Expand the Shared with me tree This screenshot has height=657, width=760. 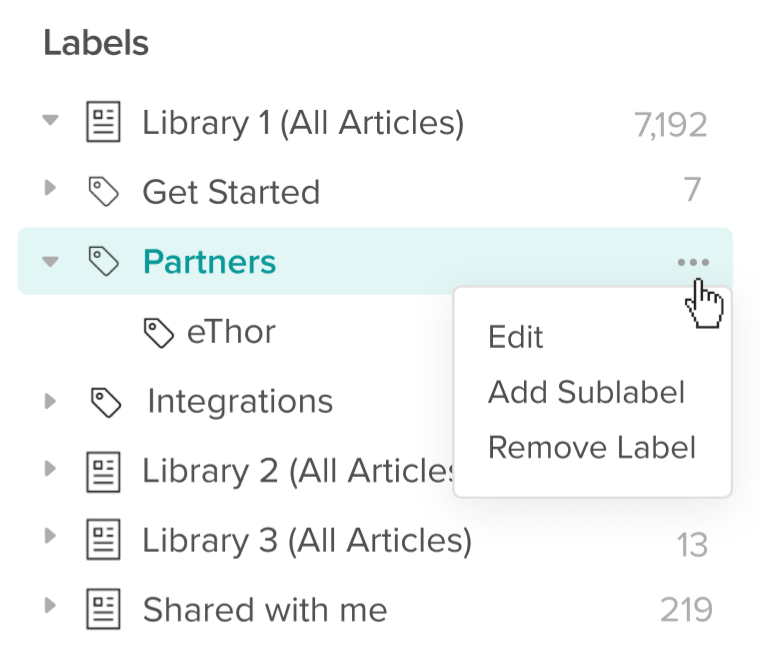[50, 608]
